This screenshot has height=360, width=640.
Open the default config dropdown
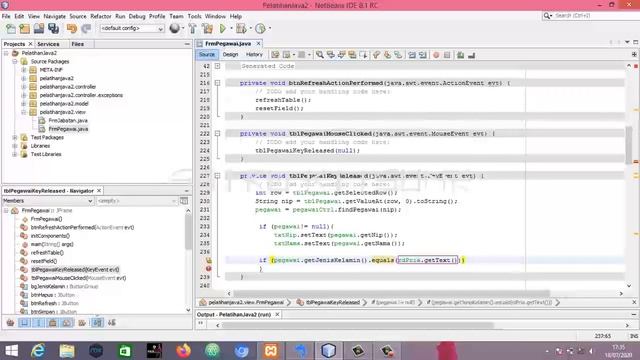point(132,29)
